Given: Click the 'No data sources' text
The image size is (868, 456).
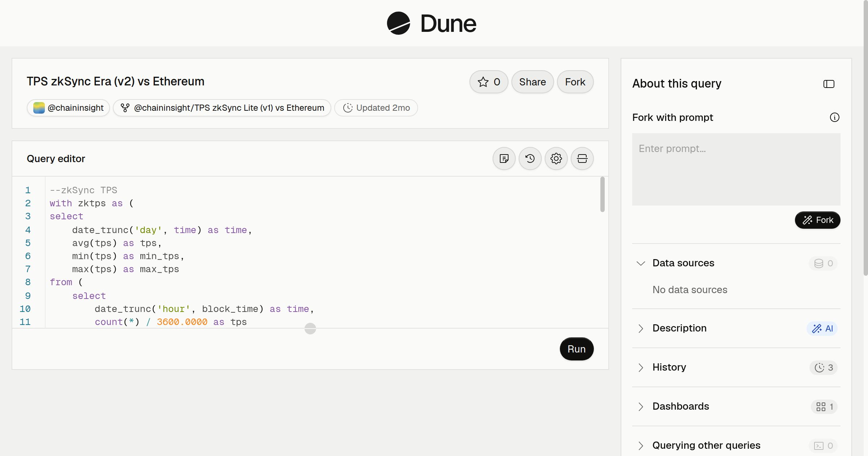Looking at the screenshot, I should coord(690,290).
